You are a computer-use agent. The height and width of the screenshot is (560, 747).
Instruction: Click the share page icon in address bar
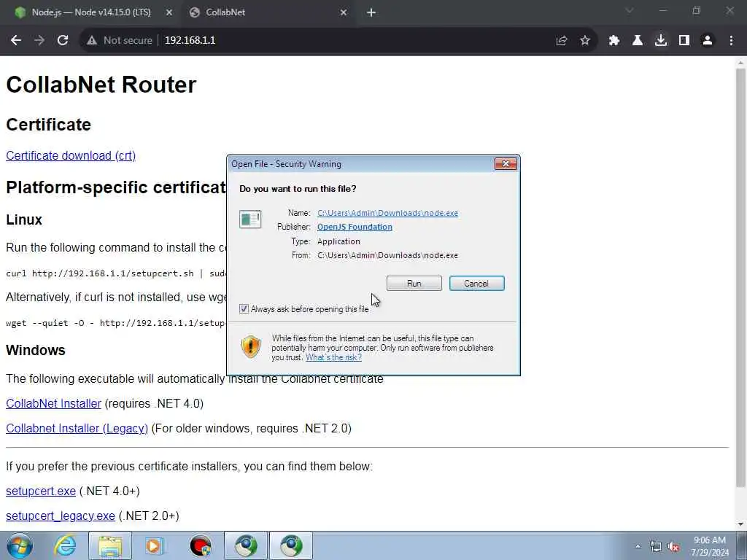562,41
